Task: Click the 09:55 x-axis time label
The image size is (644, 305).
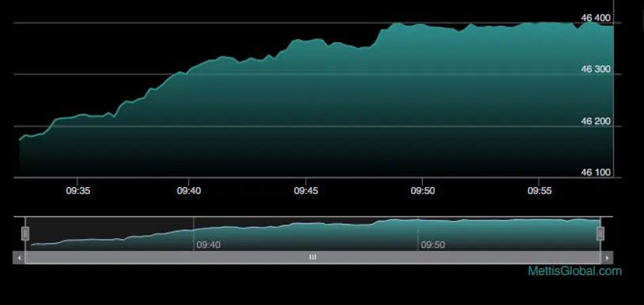Action: tap(539, 191)
